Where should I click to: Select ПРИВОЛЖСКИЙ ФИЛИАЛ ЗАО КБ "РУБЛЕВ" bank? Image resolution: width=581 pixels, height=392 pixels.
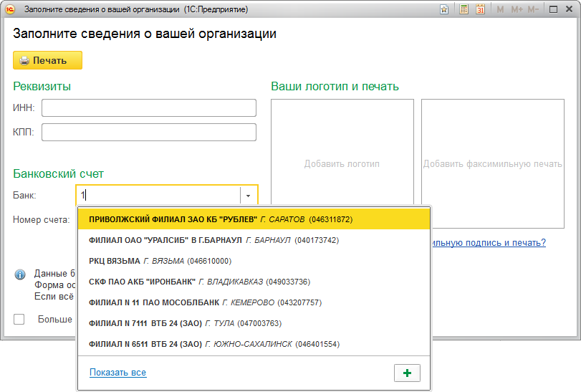click(254, 219)
